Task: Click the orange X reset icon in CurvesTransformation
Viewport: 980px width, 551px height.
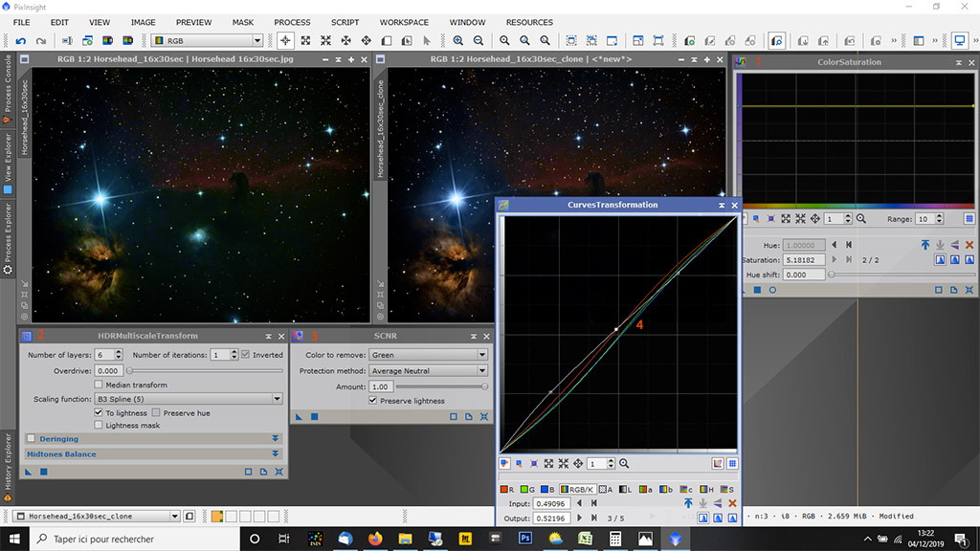Action: [732, 503]
